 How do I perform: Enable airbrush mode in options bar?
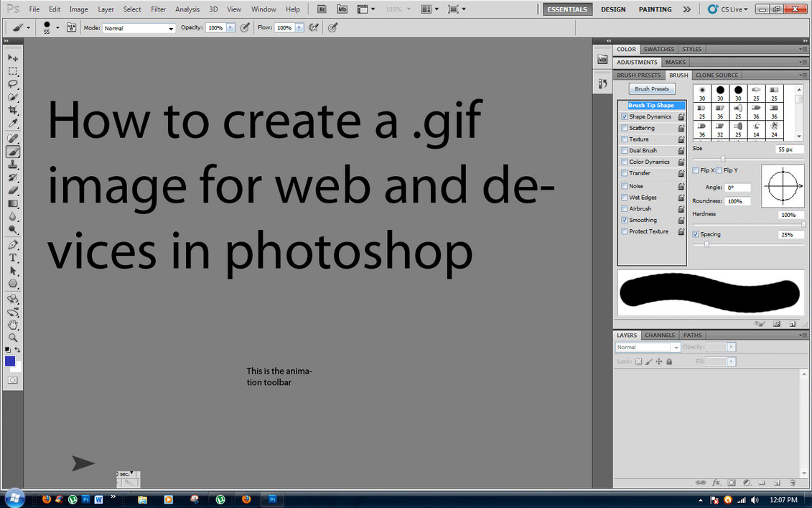(313, 27)
